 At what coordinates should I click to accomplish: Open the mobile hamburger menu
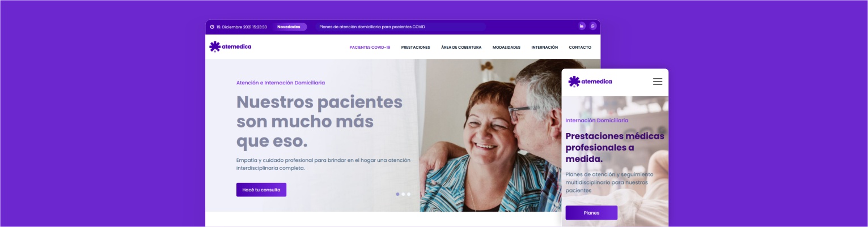(658, 82)
